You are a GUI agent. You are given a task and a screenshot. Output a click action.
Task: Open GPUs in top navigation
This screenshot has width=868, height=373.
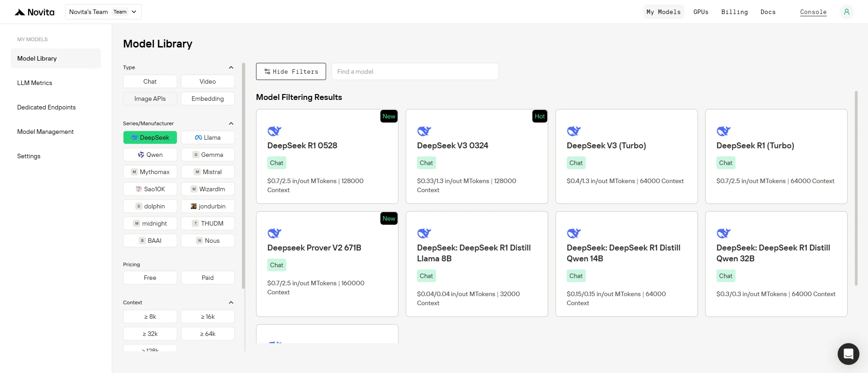click(701, 12)
